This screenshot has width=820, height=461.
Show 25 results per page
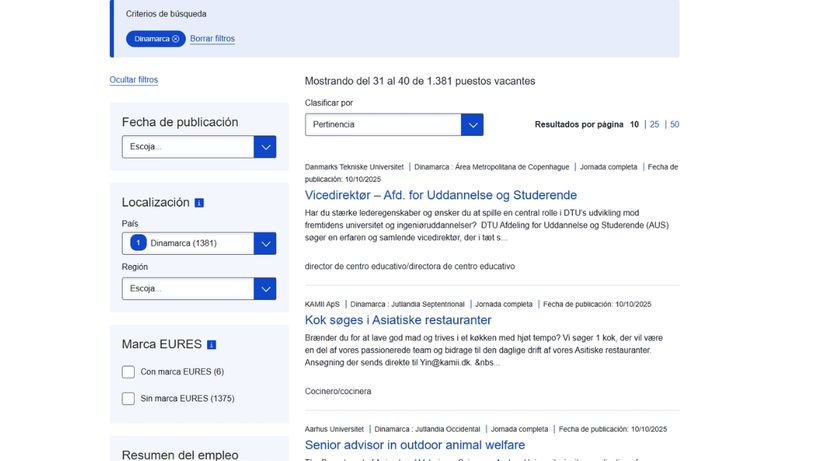coord(654,125)
